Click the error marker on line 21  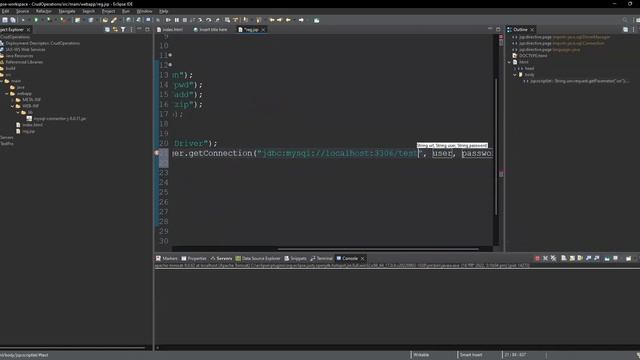tap(157, 153)
